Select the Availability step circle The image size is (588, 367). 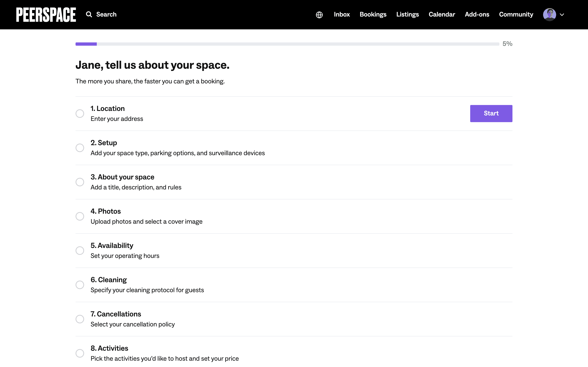click(80, 251)
